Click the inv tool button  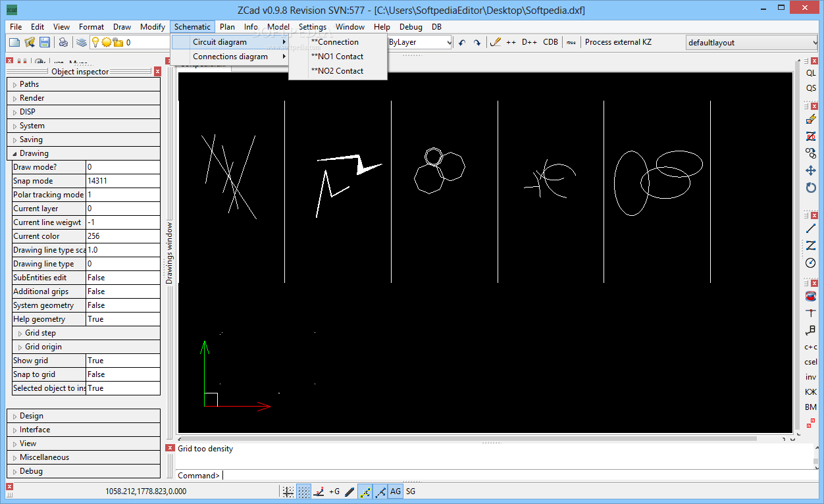[x=811, y=377]
